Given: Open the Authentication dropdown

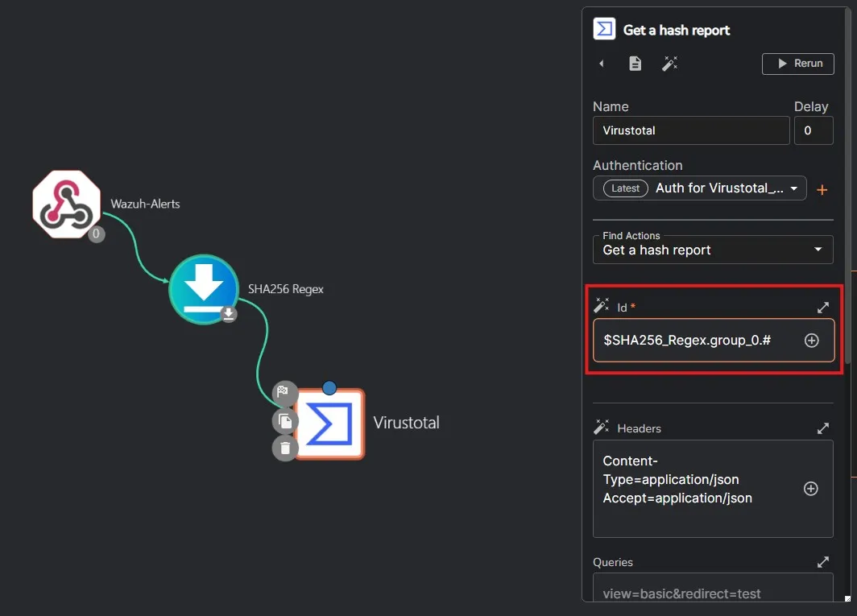Looking at the screenshot, I should click(x=699, y=188).
